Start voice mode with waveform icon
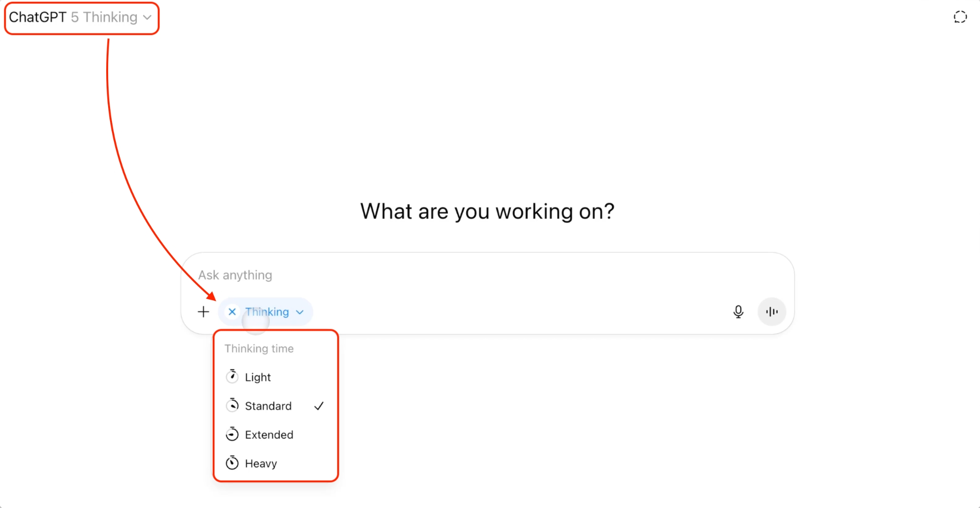This screenshot has height=508, width=980. pyautogui.click(x=772, y=312)
